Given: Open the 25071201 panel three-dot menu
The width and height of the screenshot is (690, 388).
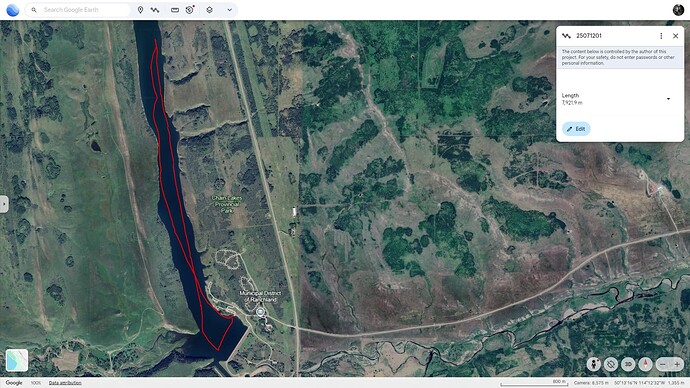Looking at the screenshot, I should [x=661, y=36].
